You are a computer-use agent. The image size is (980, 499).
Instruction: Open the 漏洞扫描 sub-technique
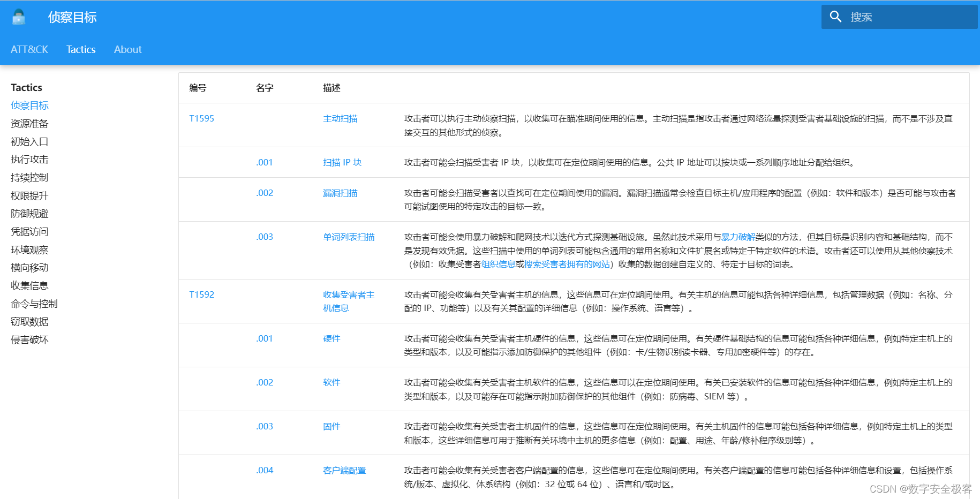click(x=341, y=193)
